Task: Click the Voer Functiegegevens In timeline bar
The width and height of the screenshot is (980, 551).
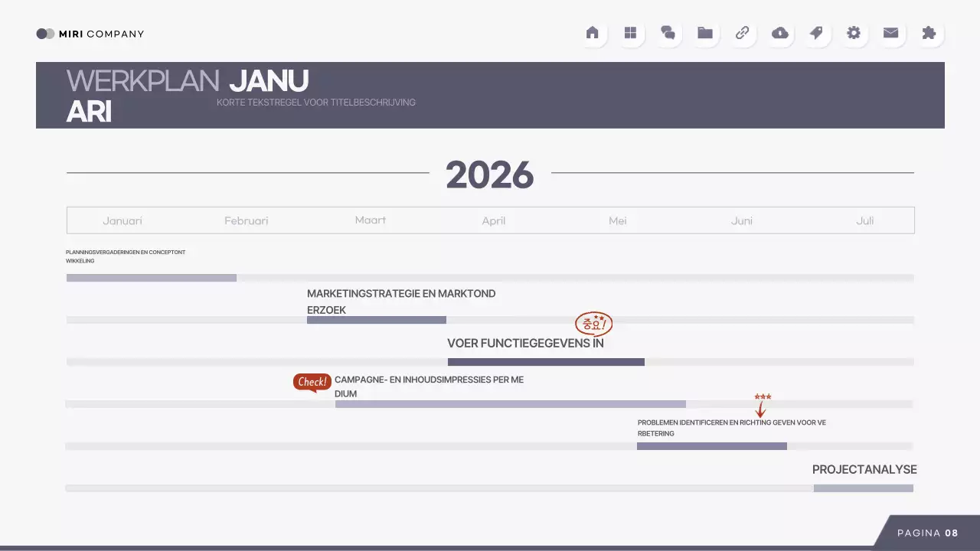Action: click(546, 362)
